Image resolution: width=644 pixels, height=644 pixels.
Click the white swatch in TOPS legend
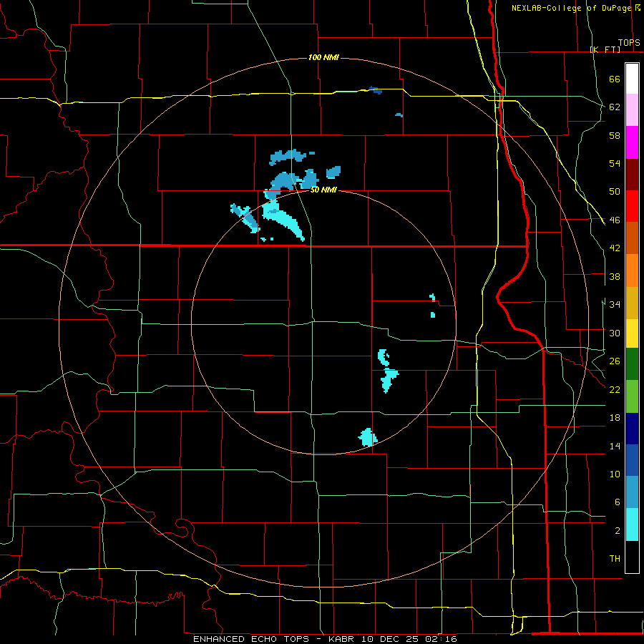tap(632, 79)
